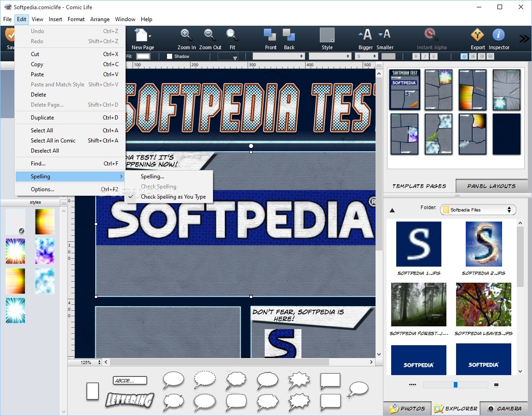Open the Inspector

(498, 34)
